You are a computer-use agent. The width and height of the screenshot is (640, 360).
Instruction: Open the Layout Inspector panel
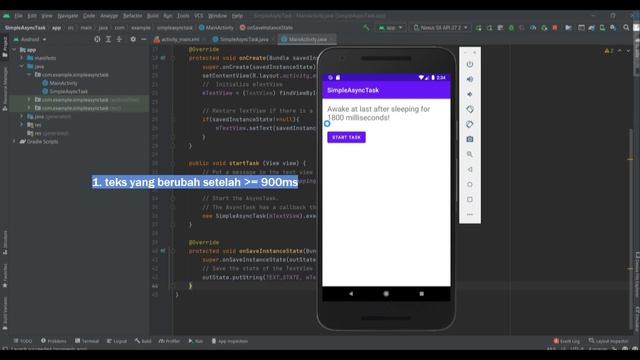tap(609, 341)
